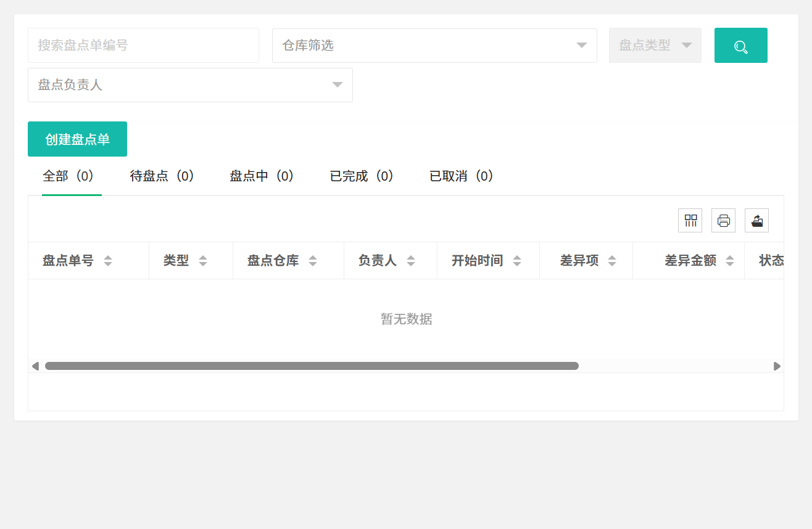
Task: Switch to the 全部（0）tab
Action: pyautogui.click(x=72, y=176)
